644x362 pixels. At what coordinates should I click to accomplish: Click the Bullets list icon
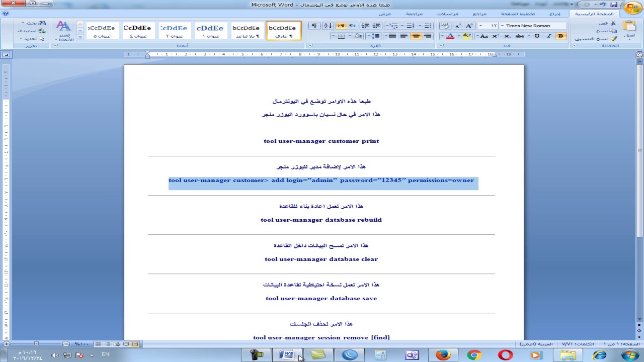[x=428, y=26]
